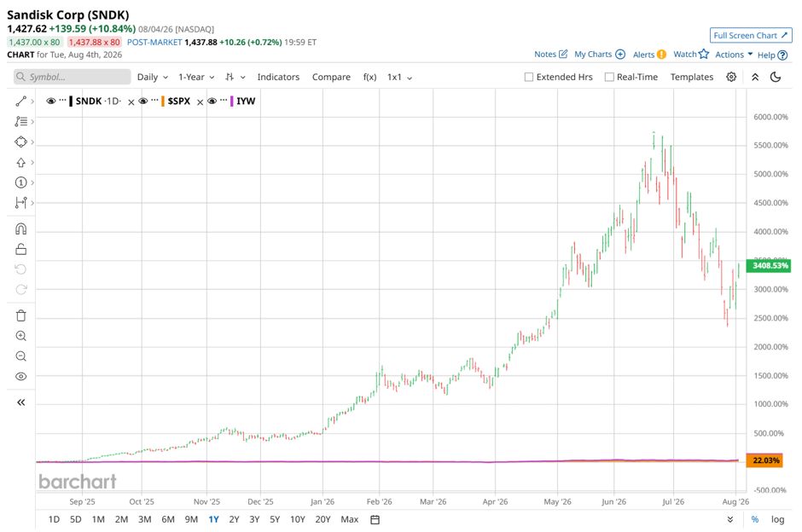Screen dimensions: 802x532
Task: Open Notes for this symbol
Action: (550, 55)
